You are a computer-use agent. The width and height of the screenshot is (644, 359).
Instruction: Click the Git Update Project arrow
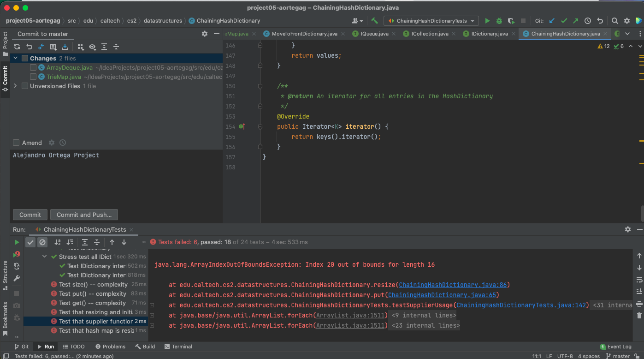tap(552, 21)
